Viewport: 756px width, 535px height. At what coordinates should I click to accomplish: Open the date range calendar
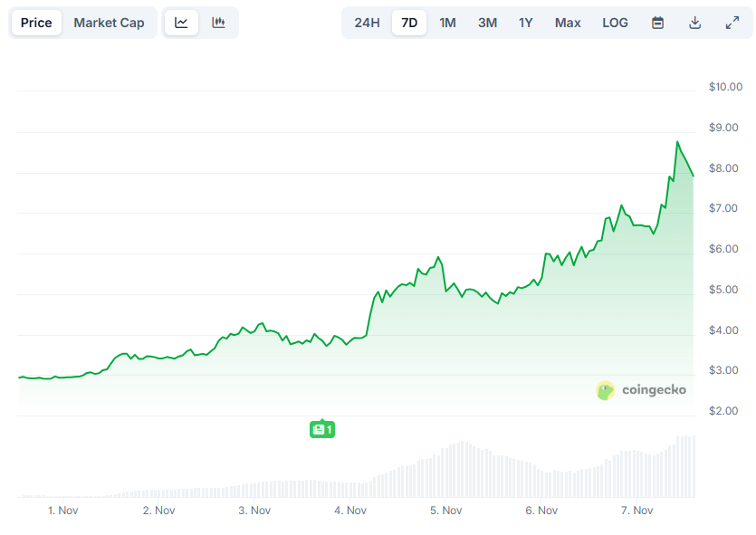click(656, 23)
